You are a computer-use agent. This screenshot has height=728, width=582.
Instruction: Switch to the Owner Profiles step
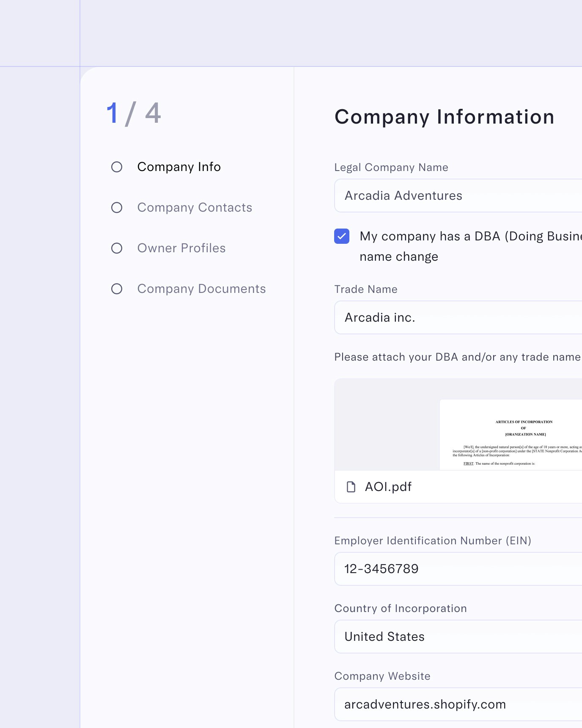[181, 248]
